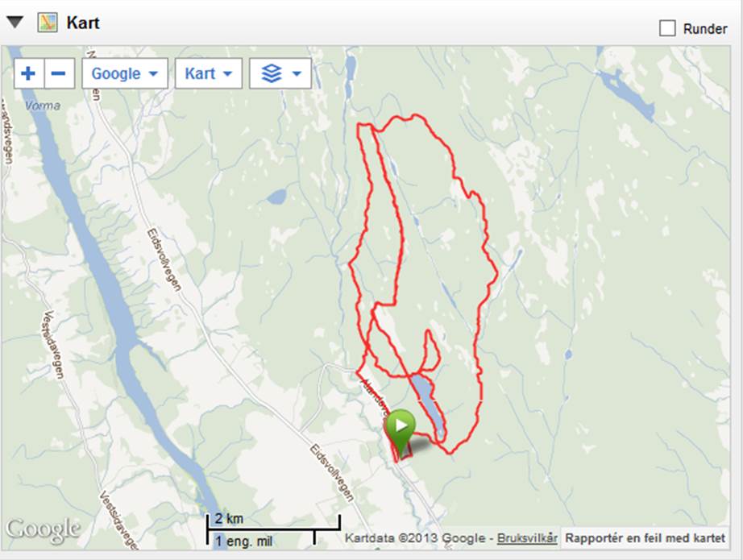Open the Bruksvilkår link

point(527,539)
